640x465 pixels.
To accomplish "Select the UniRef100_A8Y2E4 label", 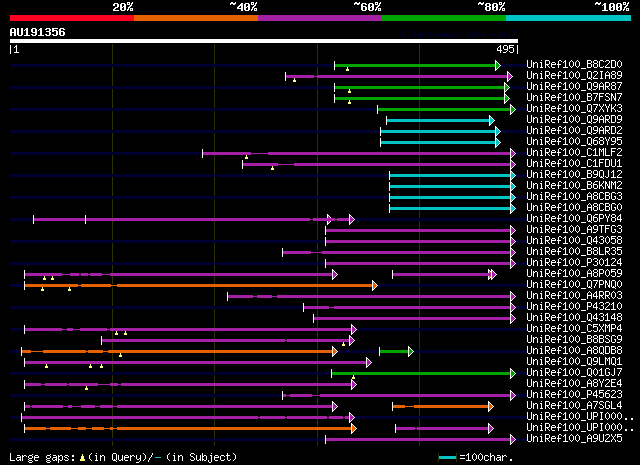I will click(574, 384).
